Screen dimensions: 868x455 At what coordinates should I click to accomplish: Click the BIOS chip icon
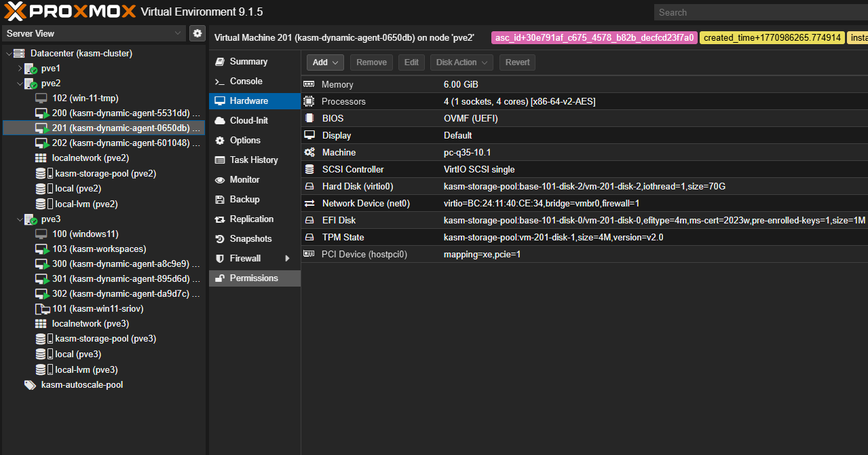pyautogui.click(x=309, y=118)
